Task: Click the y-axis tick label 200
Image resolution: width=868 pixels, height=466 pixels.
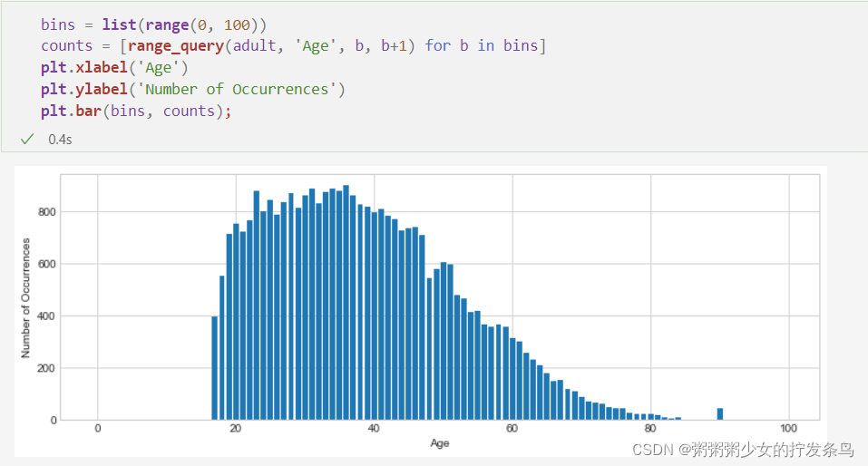Action: coord(46,368)
